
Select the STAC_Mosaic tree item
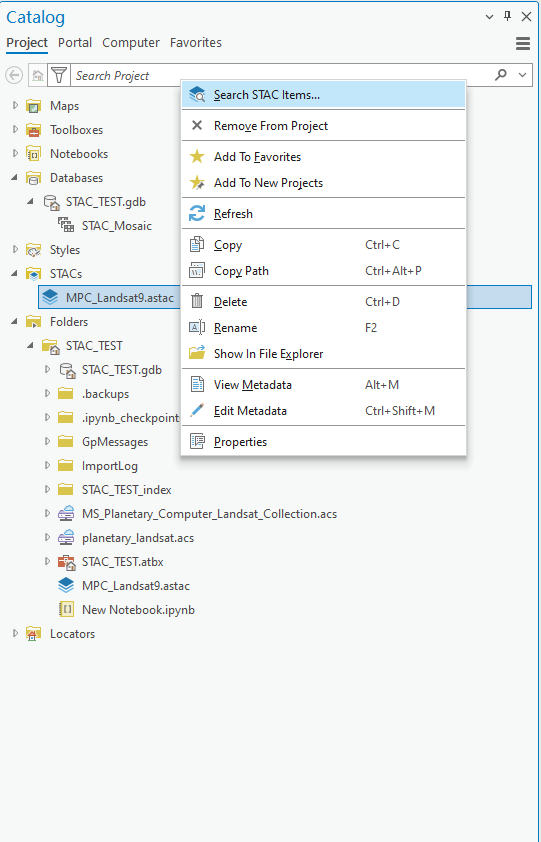117,226
